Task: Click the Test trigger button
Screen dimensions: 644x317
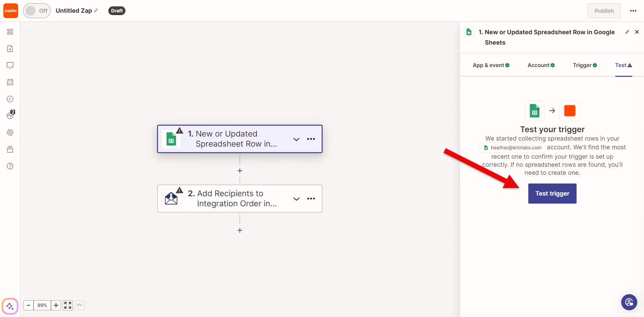Action: click(552, 194)
